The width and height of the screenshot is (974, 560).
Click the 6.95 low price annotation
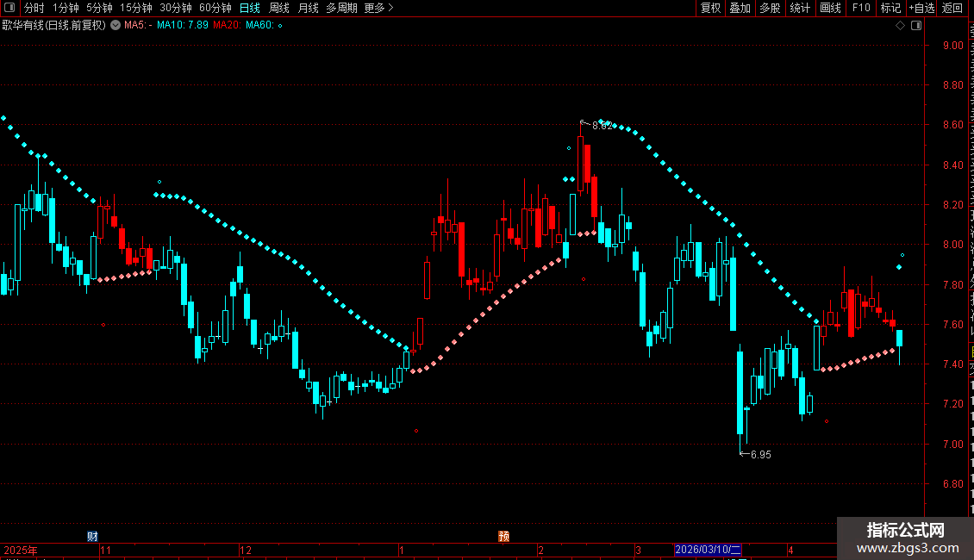761,454
